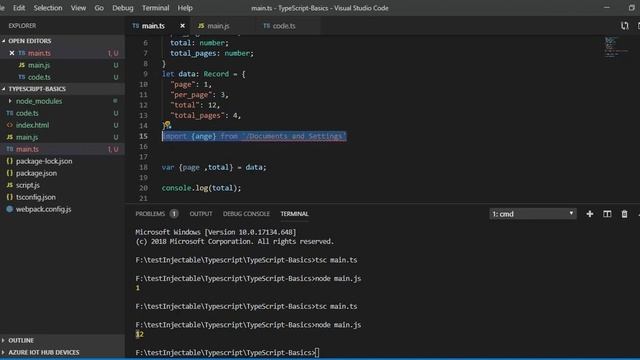Click the webpack icon beside webpack.config.js
The image size is (640, 360).
(10, 209)
